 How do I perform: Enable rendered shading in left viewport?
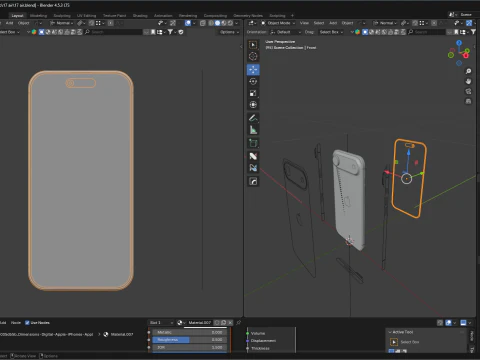(230, 23)
